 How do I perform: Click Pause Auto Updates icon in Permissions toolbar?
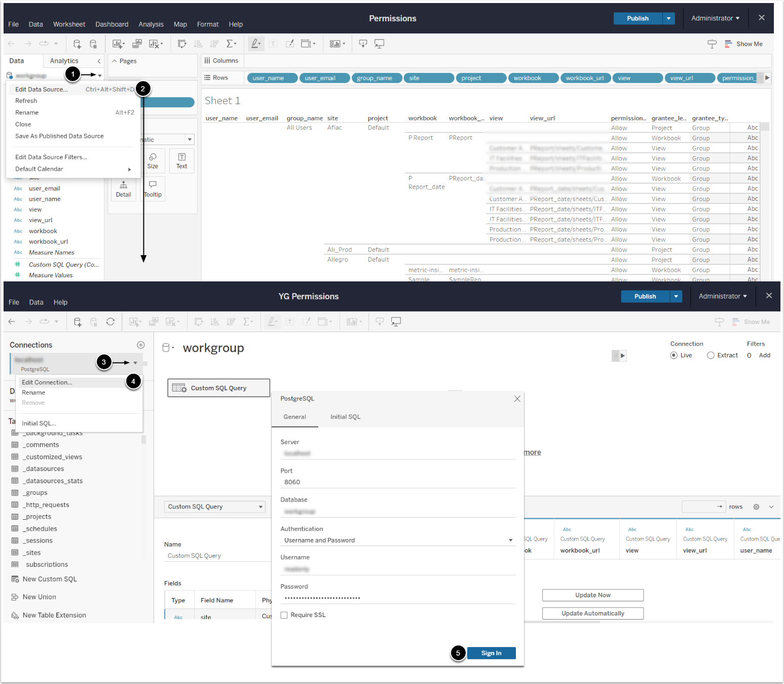click(x=93, y=44)
